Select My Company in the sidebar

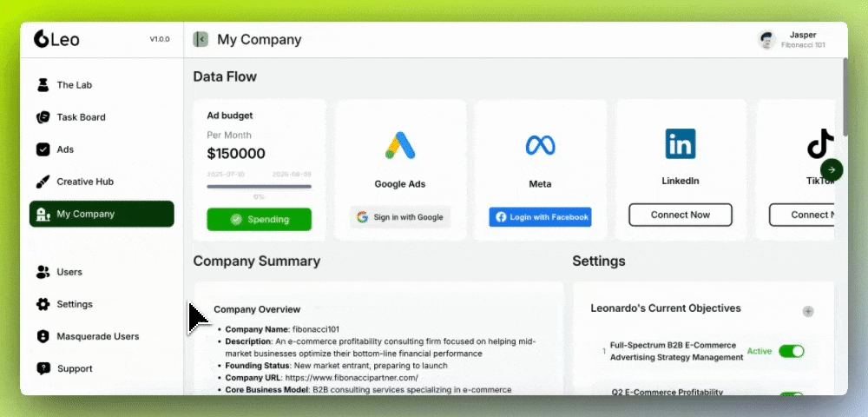click(102, 214)
